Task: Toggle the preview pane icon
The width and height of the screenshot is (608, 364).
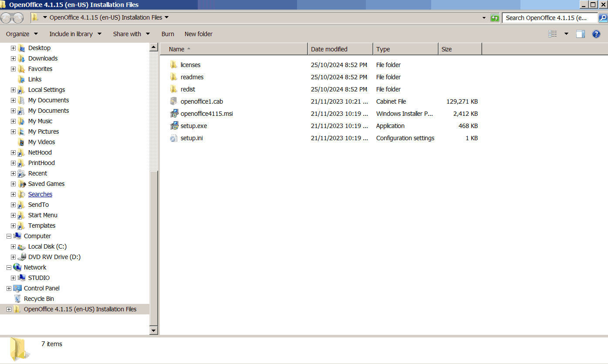Action: pyautogui.click(x=581, y=34)
